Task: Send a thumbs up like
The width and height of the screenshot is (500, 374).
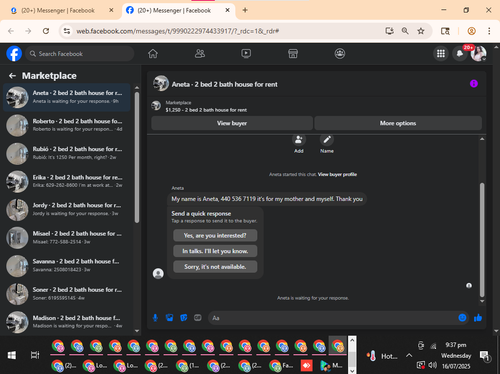Action: click(478, 318)
